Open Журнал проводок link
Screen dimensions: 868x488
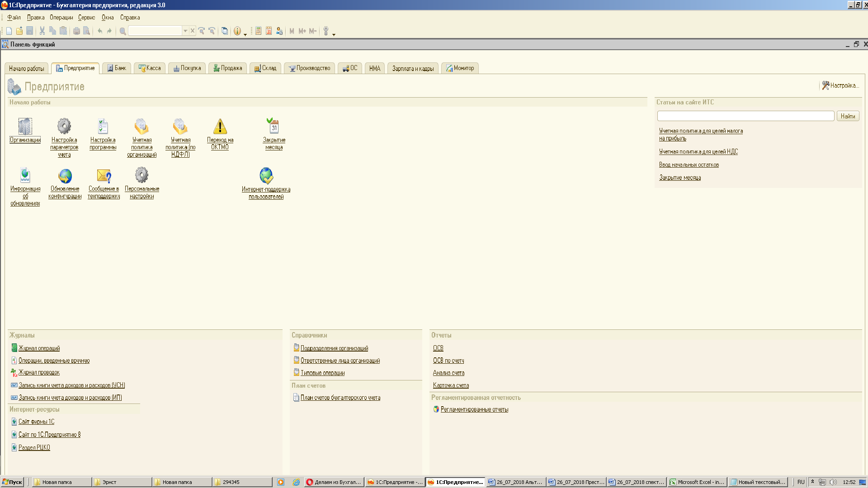point(39,372)
